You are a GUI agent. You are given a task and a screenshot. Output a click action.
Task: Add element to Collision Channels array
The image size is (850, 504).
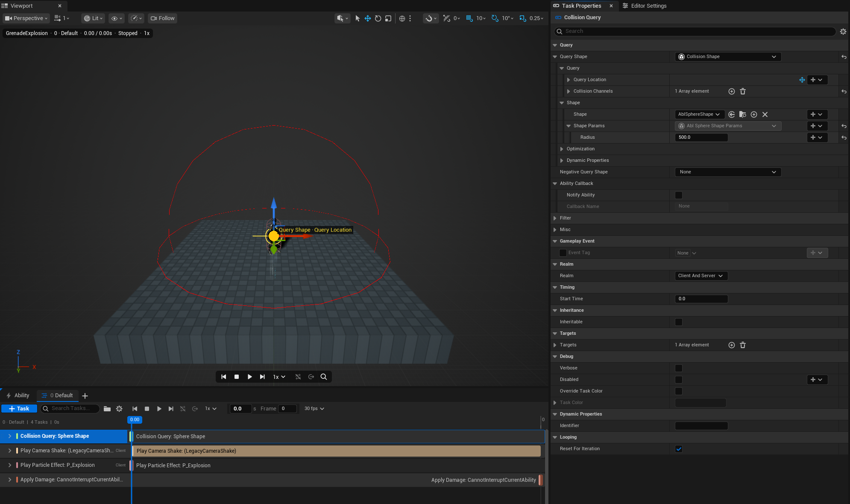[732, 91]
